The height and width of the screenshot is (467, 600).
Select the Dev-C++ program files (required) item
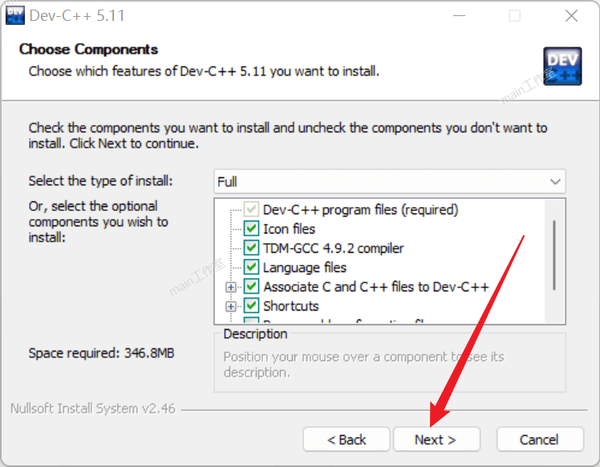(x=360, y=210)
